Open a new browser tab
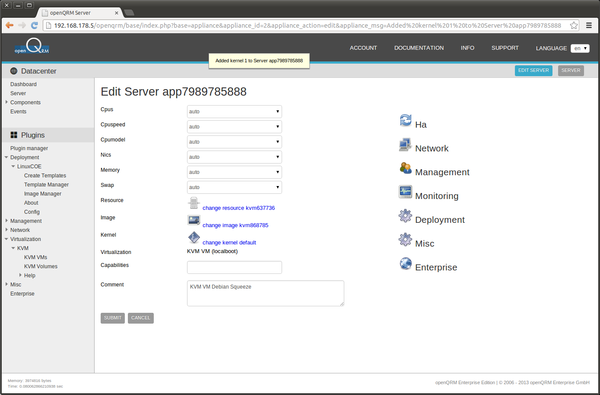The height and width of the screenshot is (395, 600). coord(129,13)
